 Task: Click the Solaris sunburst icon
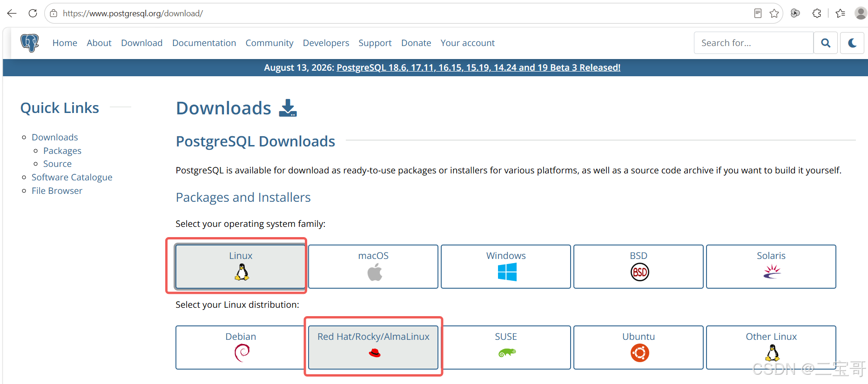click(x=772, y=271)
